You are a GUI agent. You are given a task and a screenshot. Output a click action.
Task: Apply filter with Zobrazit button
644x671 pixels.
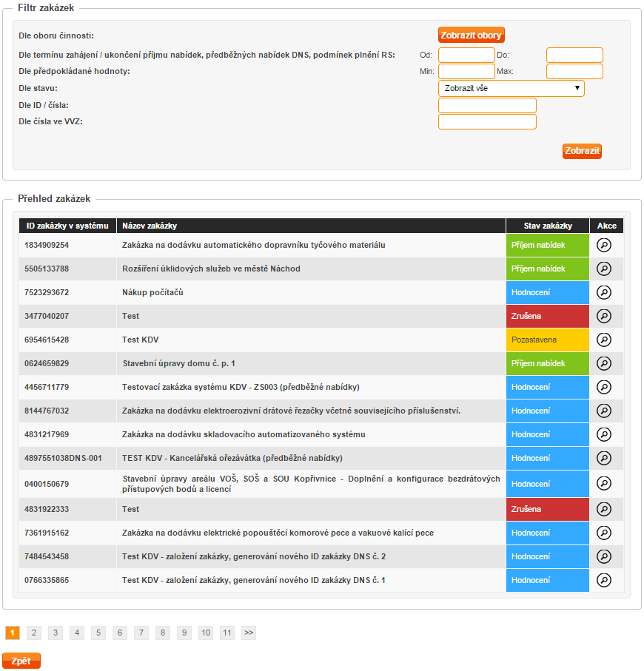click(x=582, y=151)
